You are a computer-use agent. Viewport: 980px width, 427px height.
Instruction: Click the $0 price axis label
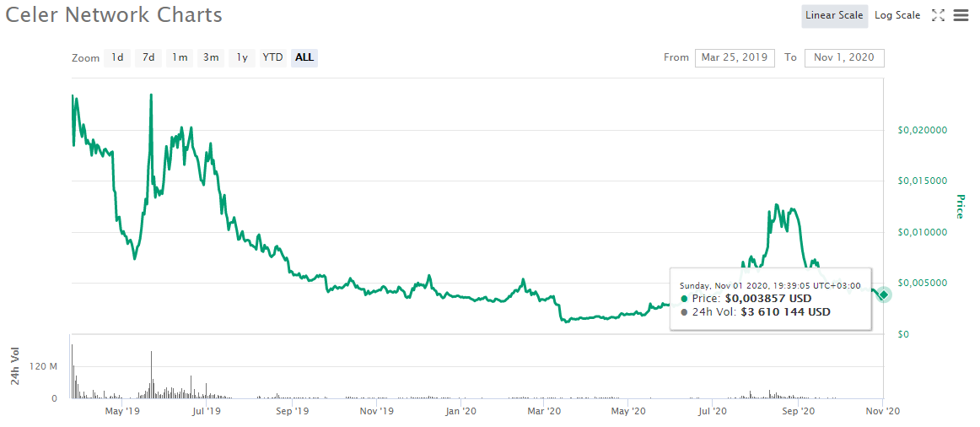pos(903,334)
